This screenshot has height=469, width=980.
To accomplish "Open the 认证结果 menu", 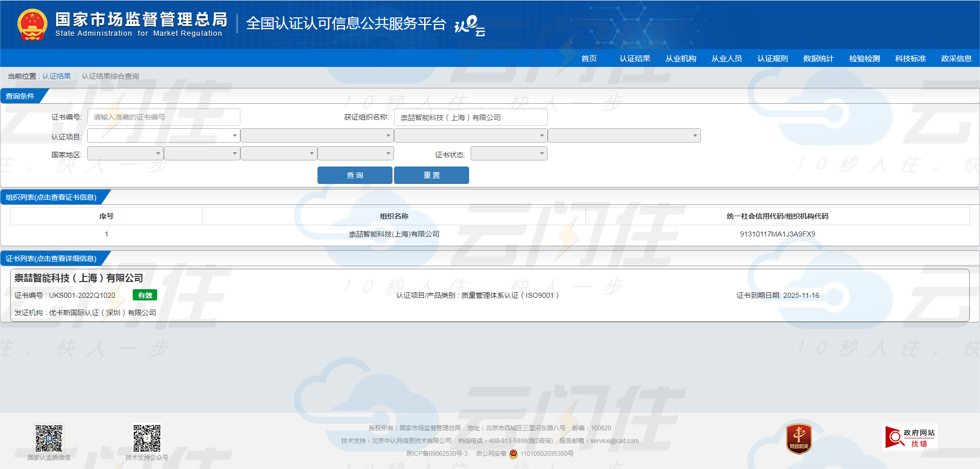I will coord(635,59).
